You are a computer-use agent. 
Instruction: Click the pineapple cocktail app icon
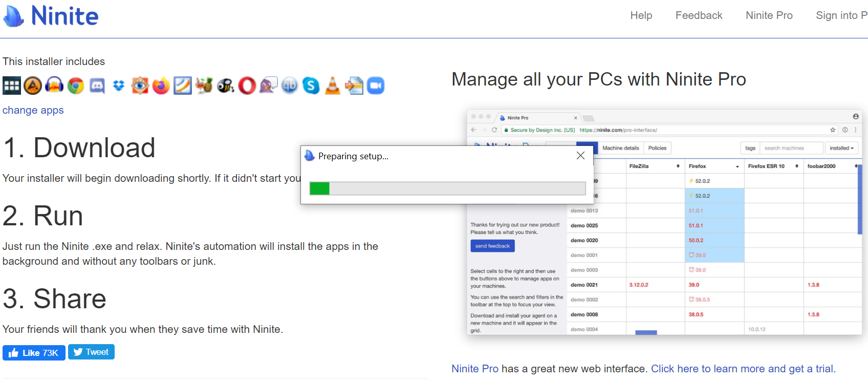204,86
